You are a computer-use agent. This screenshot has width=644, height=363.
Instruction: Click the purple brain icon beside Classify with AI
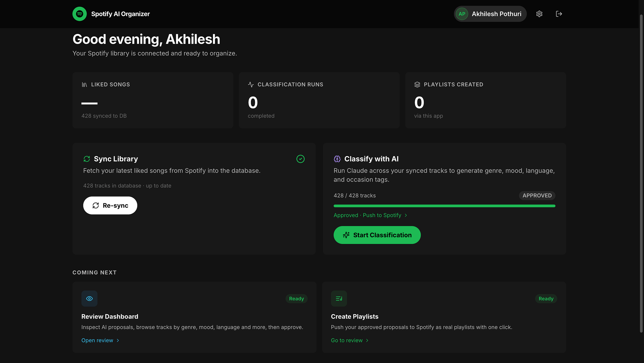[337, 159]
